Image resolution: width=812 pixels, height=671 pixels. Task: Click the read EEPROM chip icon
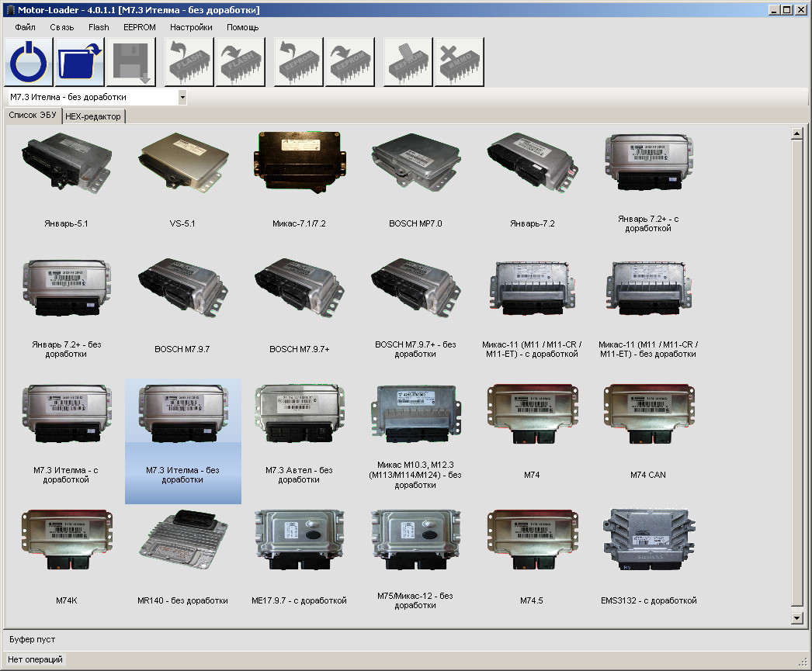299,61
